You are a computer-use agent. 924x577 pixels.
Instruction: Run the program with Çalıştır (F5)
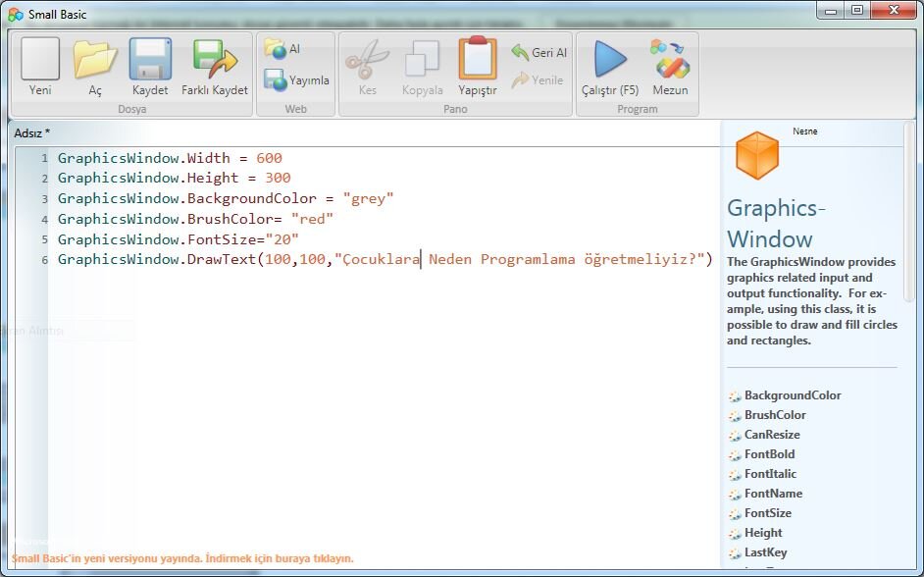(x=610, y=66)
